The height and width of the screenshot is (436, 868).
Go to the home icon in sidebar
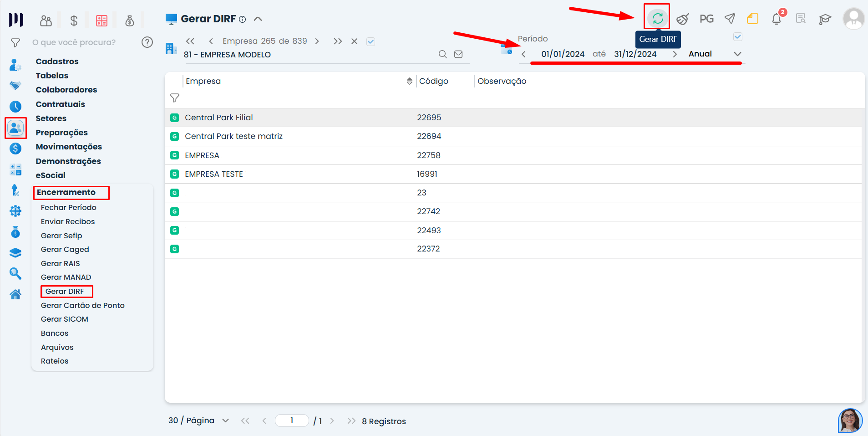15,294
